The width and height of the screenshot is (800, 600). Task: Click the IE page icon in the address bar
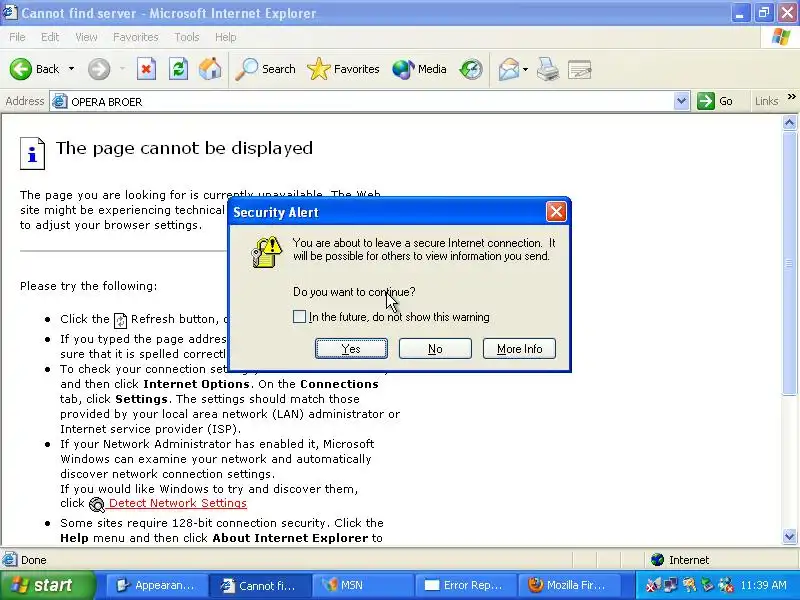click(x=60, y=102)
